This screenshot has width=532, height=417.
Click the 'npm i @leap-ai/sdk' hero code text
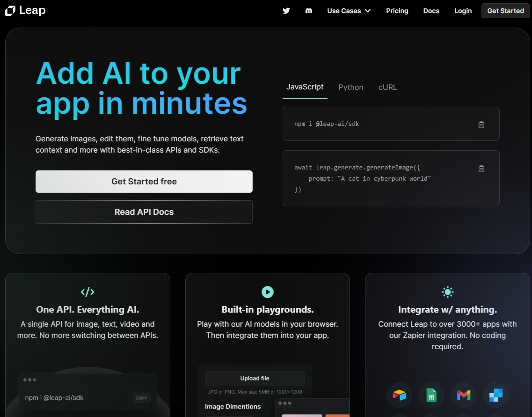[x=327, y=124]
